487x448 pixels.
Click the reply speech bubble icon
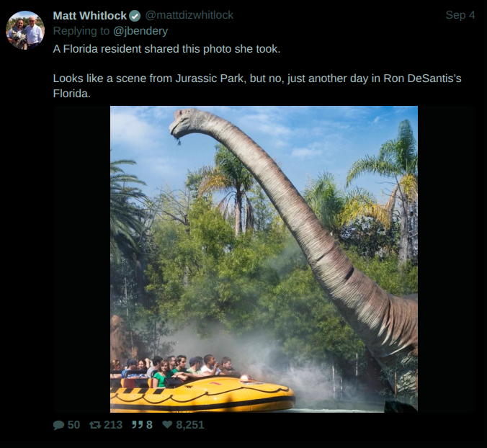click(58, 425)
